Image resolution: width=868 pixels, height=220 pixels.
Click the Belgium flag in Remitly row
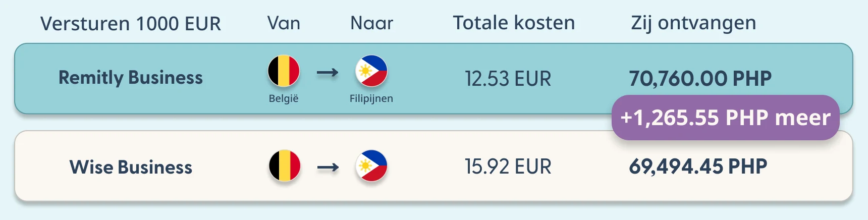pyautogui.click(x=284, y=71)
